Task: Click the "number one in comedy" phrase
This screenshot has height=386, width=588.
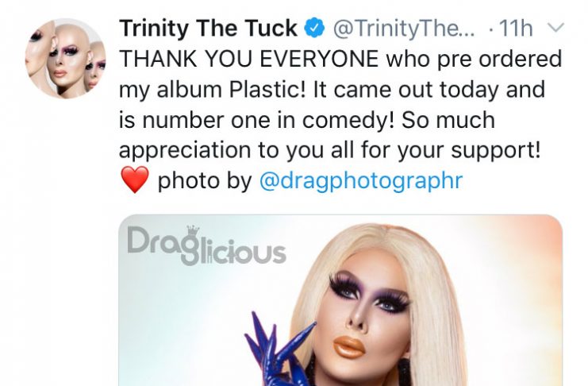Action: pyautogui.click(x=267, y=120)
